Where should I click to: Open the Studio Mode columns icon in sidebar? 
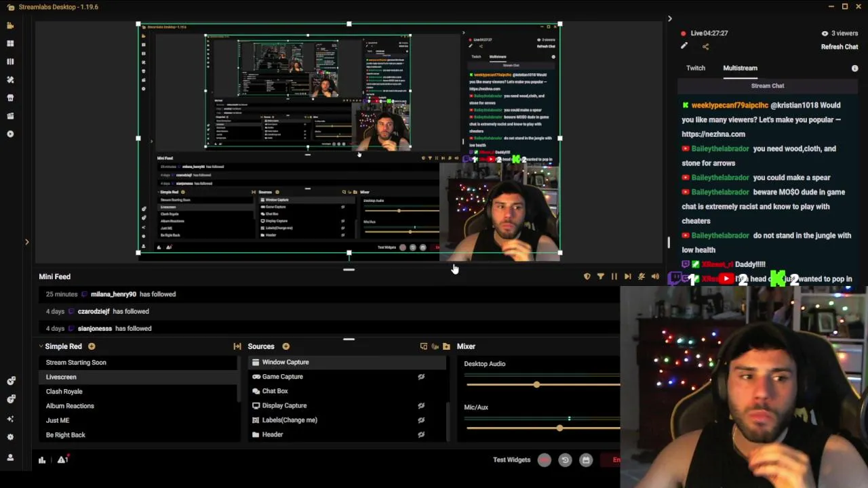(10, 62)
